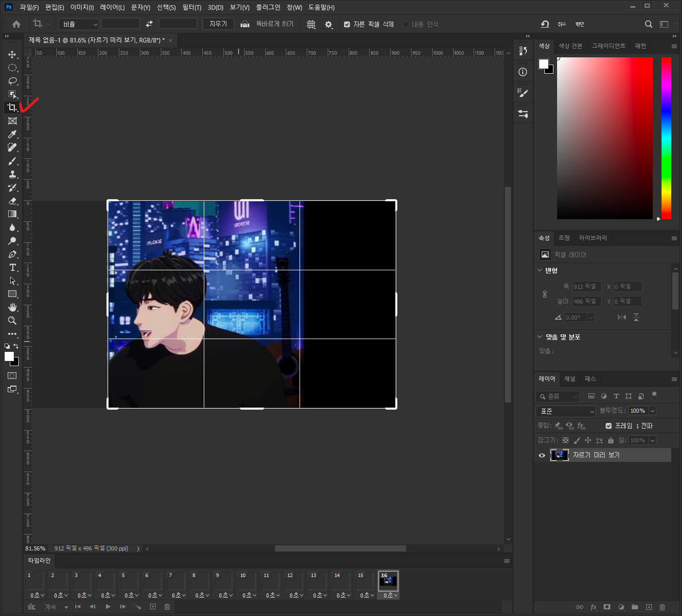The height and width of the screenshot is (616, 682).
Task: Click the Home icon in options bar
Action: [x=16, y=24]
